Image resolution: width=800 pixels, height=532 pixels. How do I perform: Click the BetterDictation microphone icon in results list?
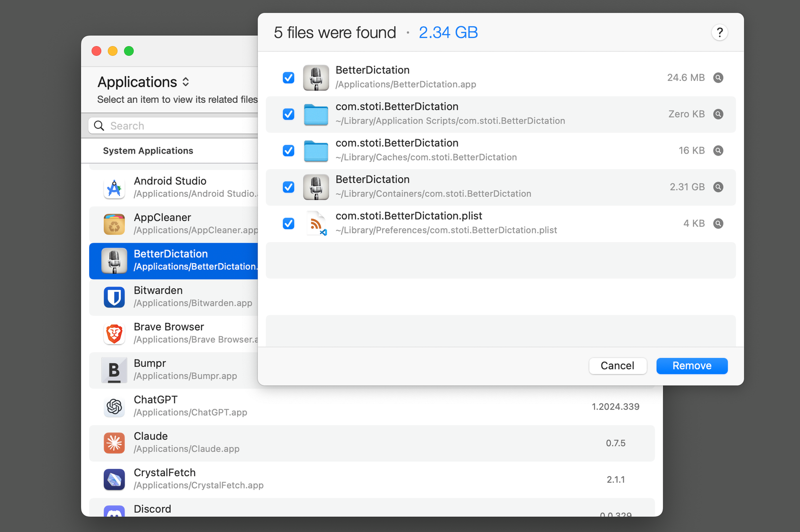[316, 78]
